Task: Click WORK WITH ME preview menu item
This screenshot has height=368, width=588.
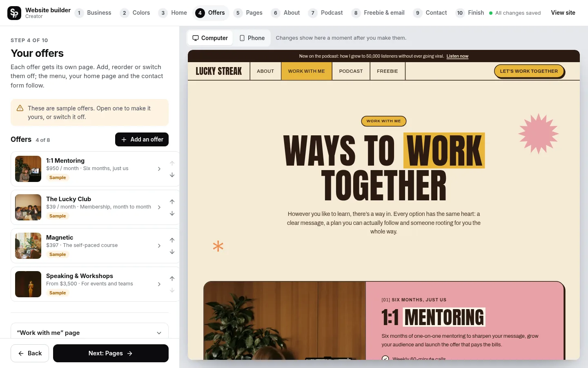Action: [x=307, y=71]
